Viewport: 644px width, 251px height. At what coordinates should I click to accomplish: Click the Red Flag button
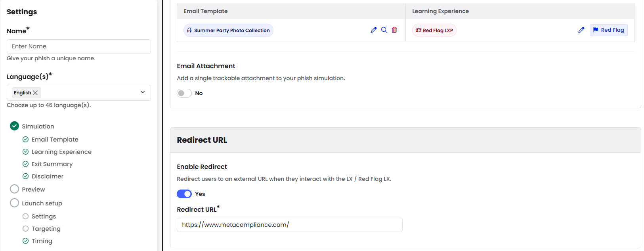tap(608, 30)
